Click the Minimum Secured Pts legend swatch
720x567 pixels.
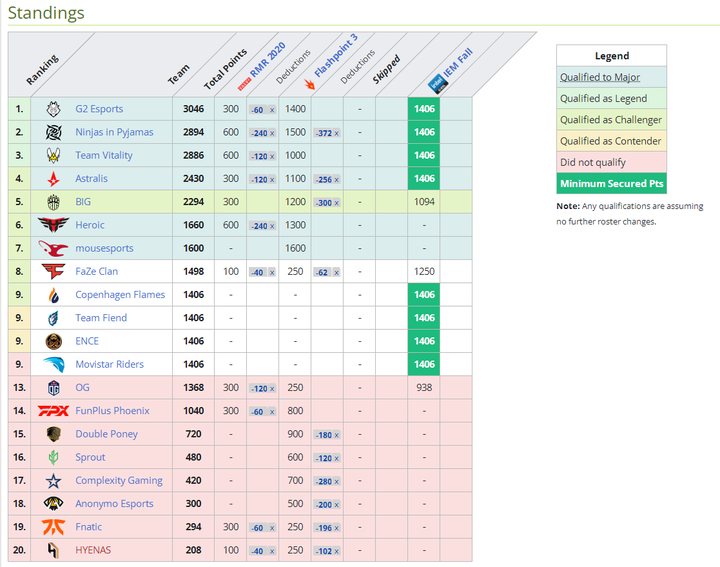pyautogui.click(x=611, y=183)
